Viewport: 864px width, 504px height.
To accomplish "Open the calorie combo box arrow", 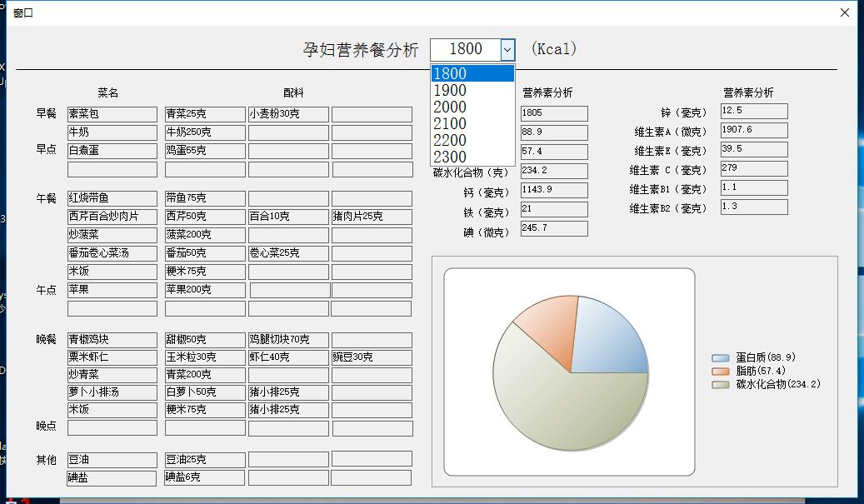I will point(507,50).
